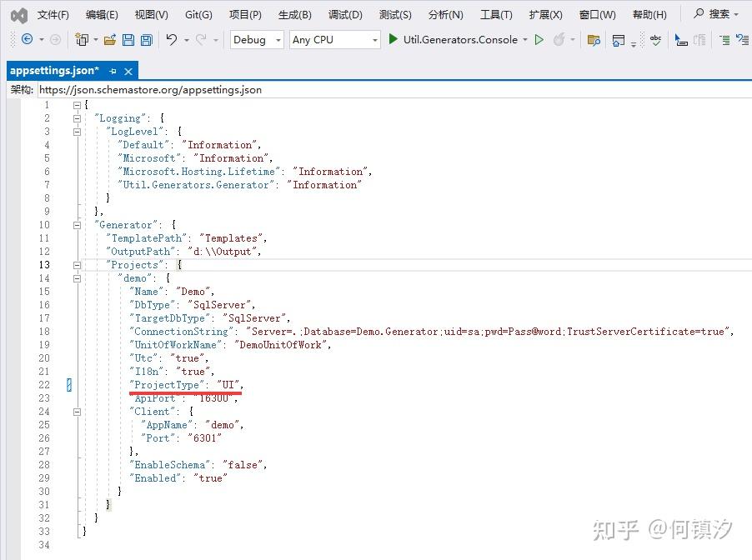The width and height of the screenshot is (752, 560).
Task: Collapse the "Generator" section at line 10
Action: [x=77, y=225]
